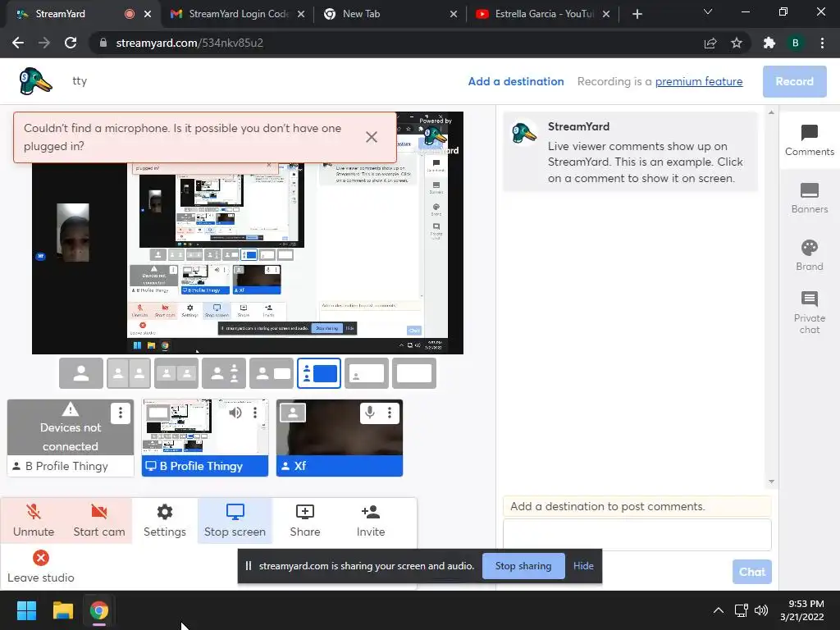
Task: Select the Xf participant thumbnail
Action: pyautogui.click(x=340, y=437)
